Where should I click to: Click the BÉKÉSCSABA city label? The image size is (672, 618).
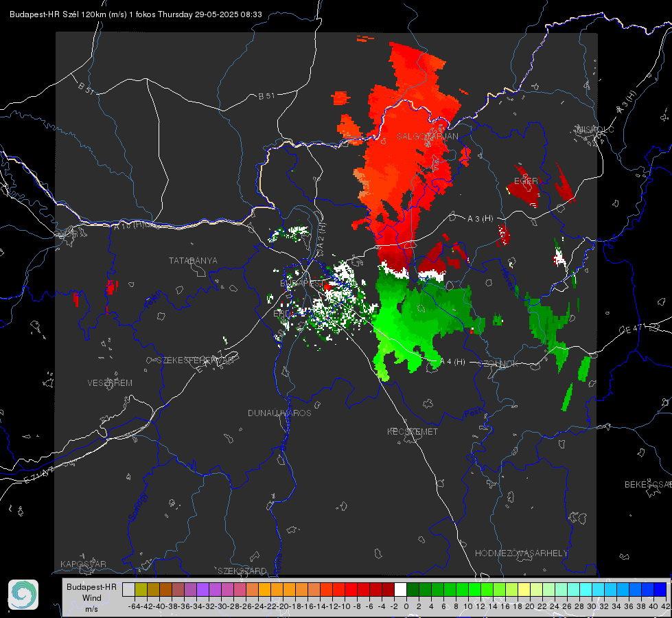tap(648, 485)
